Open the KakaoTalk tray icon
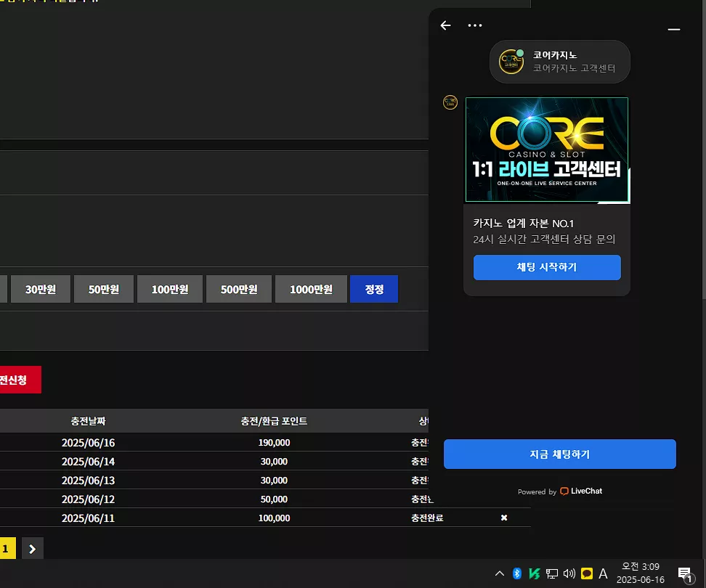This screenshot has width=706, height=588. point(587,573)
